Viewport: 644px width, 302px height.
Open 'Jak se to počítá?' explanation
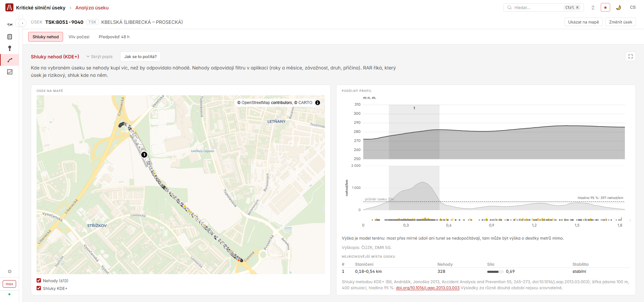(x=141, y=57)
